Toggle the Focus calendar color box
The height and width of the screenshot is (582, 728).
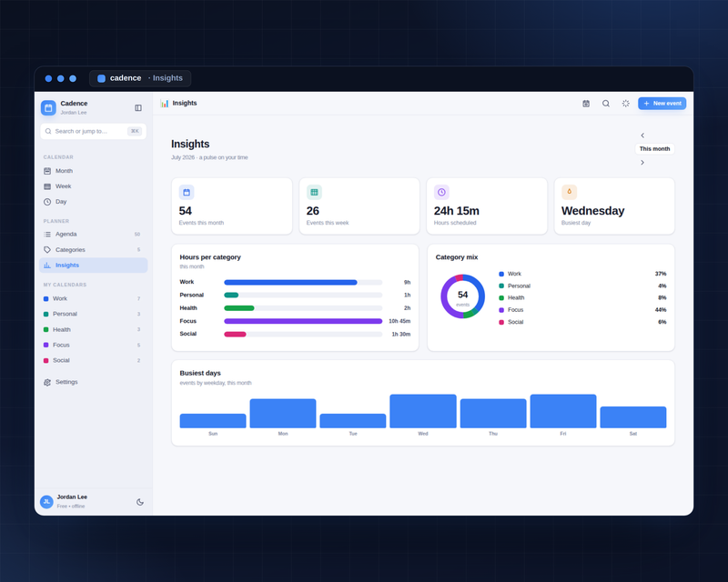pos(46,345)
